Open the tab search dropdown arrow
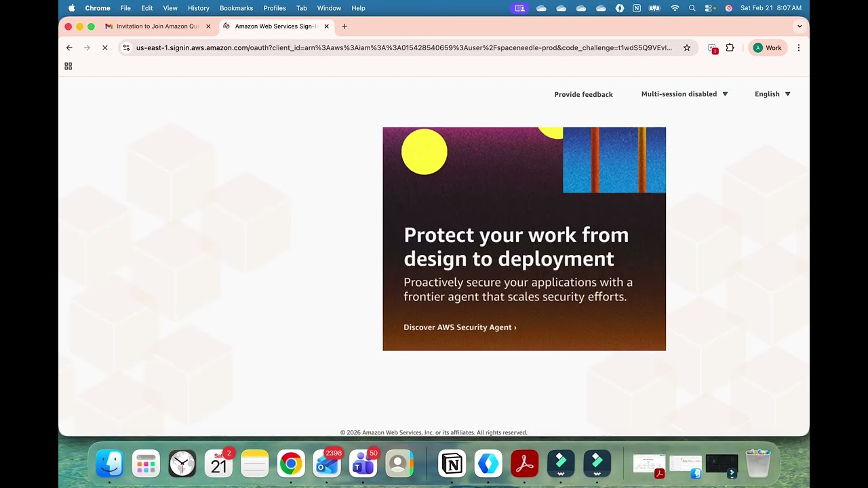 point(800,26)
